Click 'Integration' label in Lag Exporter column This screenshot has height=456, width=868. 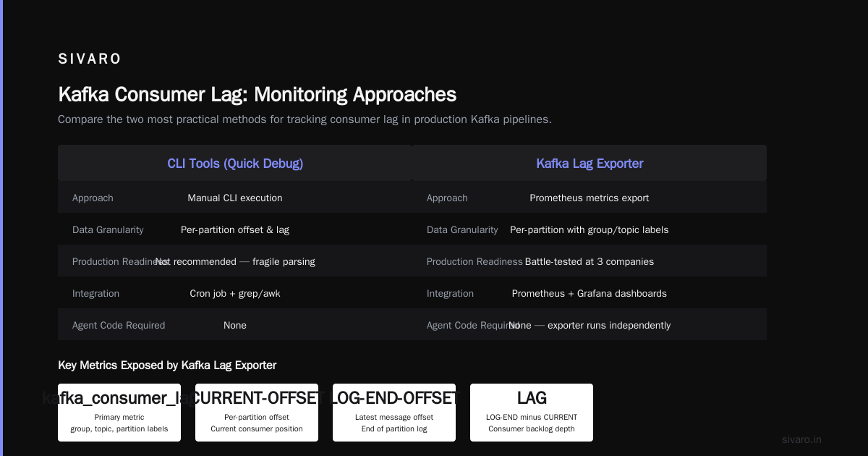[450, 294]
